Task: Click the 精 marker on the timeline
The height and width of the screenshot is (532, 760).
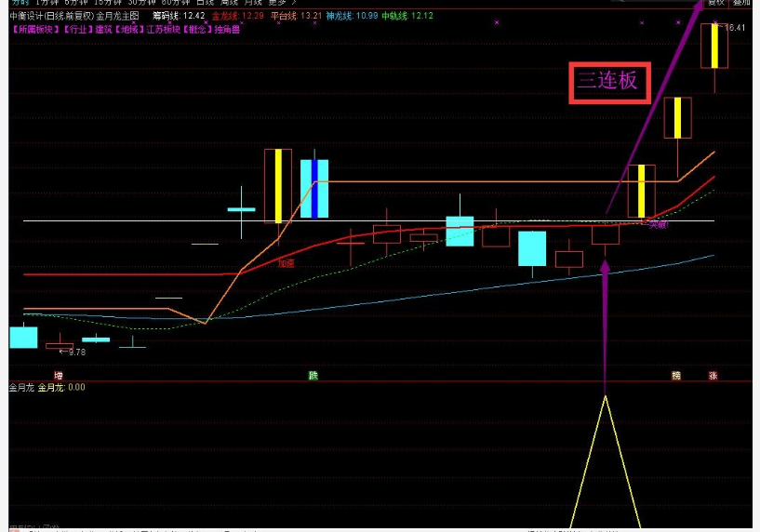Action: point(676,376)
